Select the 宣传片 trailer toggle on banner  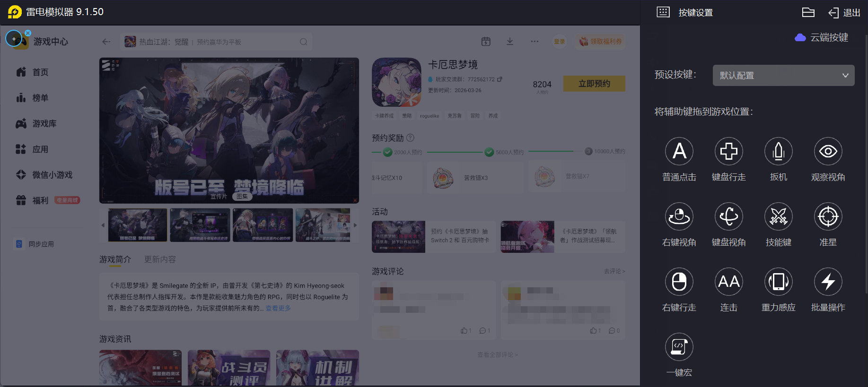click(x=219, y=197)
